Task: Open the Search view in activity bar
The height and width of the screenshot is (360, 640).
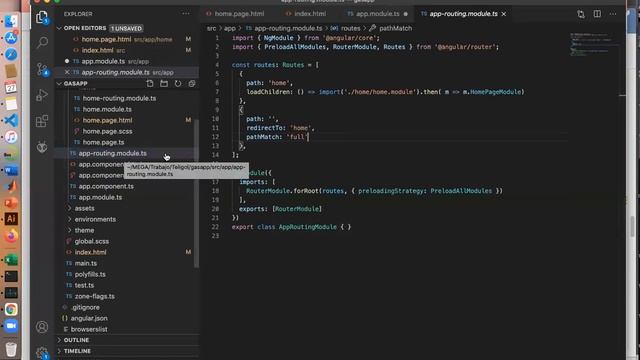Action: coord(42,42)
